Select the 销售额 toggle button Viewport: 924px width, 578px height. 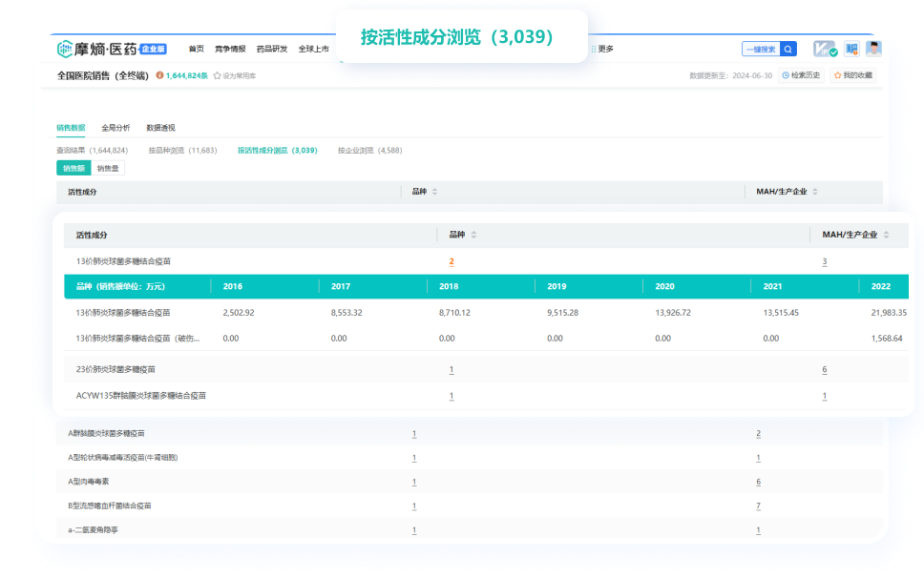[73, 168]
